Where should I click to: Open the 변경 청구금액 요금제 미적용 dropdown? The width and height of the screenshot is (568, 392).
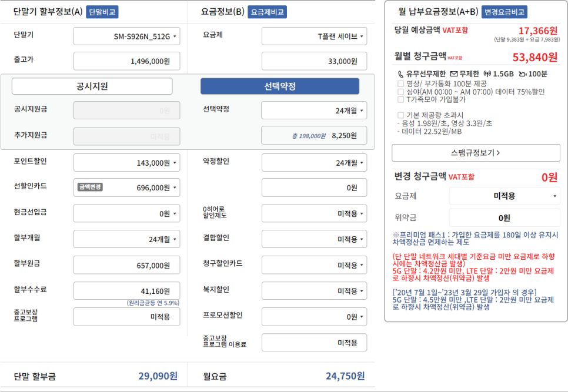click(504, 196)
